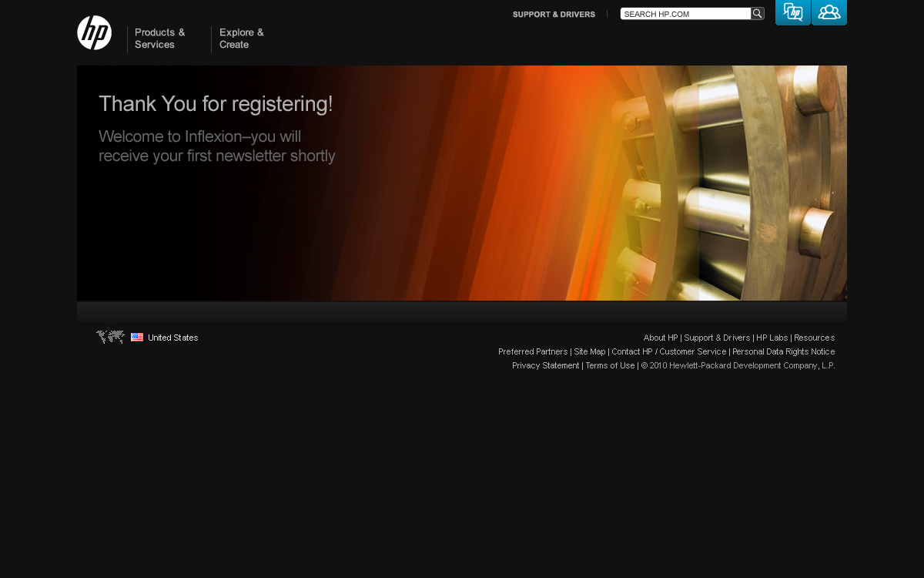Open Personal Data Rights Notice
The width and height of the screenshot is (924, 578).
[783, 351]
